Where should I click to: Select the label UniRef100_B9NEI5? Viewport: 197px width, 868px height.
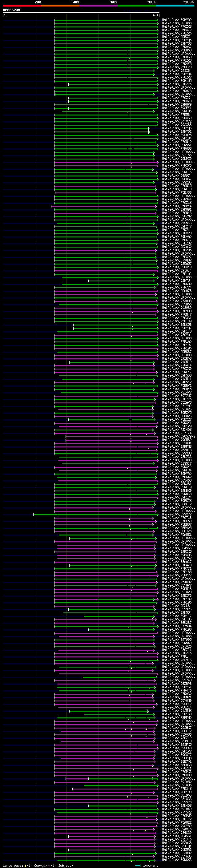[177, 172]
